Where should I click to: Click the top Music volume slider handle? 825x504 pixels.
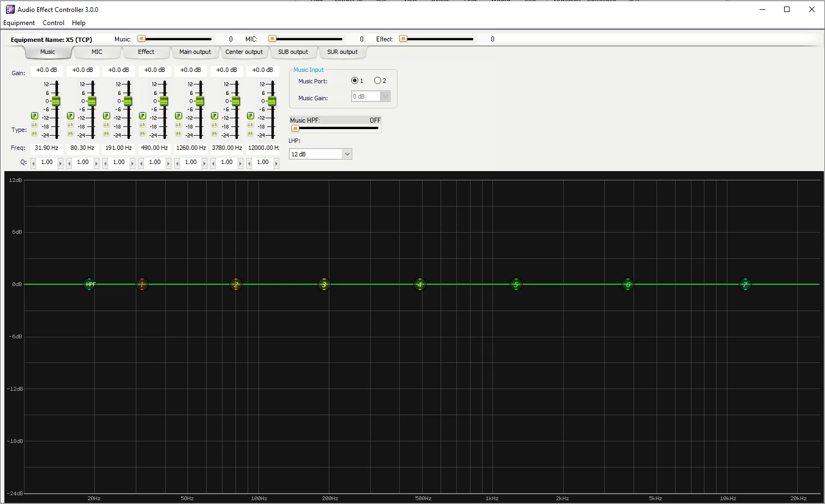(141, 39)
